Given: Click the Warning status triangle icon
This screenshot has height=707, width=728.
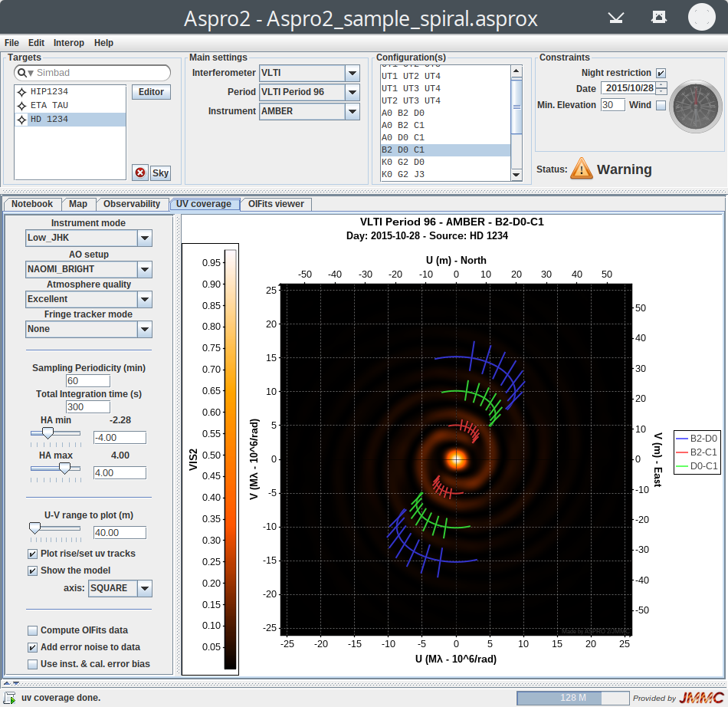Looking at the screenshot, I should (582, 169).
